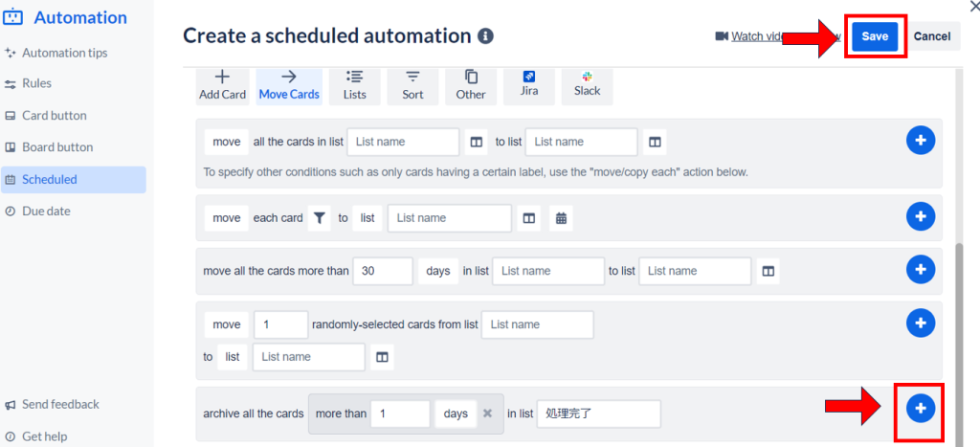Viewport: 980px width, 447px height.
Task: Open the Slack action tab
Action: (x=587, y=85)
